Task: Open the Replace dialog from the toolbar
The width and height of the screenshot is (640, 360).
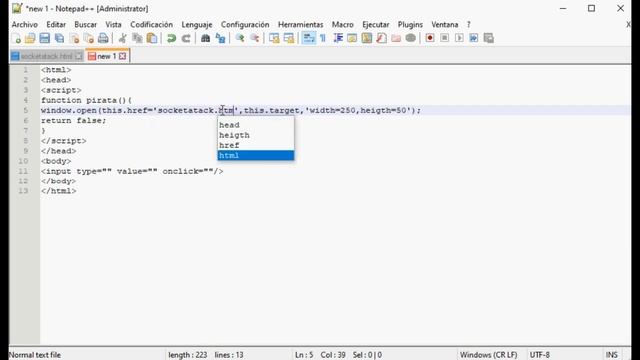Action: 220,38
